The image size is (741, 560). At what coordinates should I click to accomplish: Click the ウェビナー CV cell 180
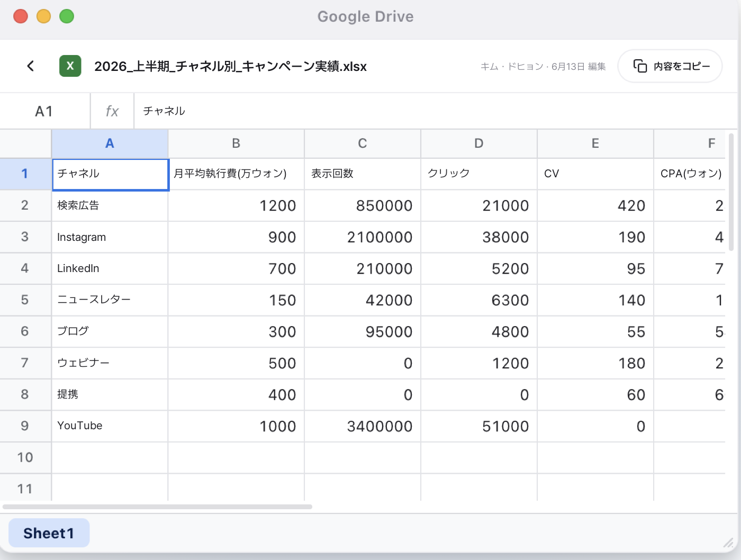[595, 363]
